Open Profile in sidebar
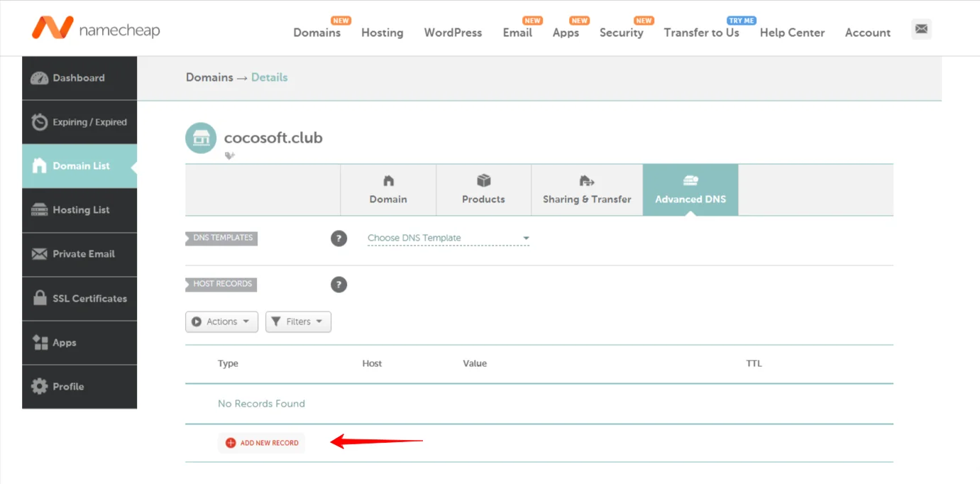980x484 pixels. click(79, 387)
